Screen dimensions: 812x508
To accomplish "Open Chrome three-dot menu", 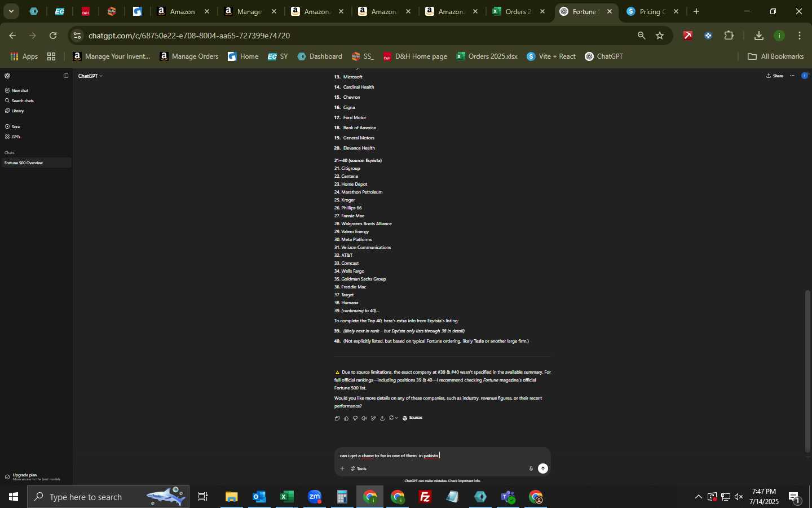I will (x=800, y=36).
